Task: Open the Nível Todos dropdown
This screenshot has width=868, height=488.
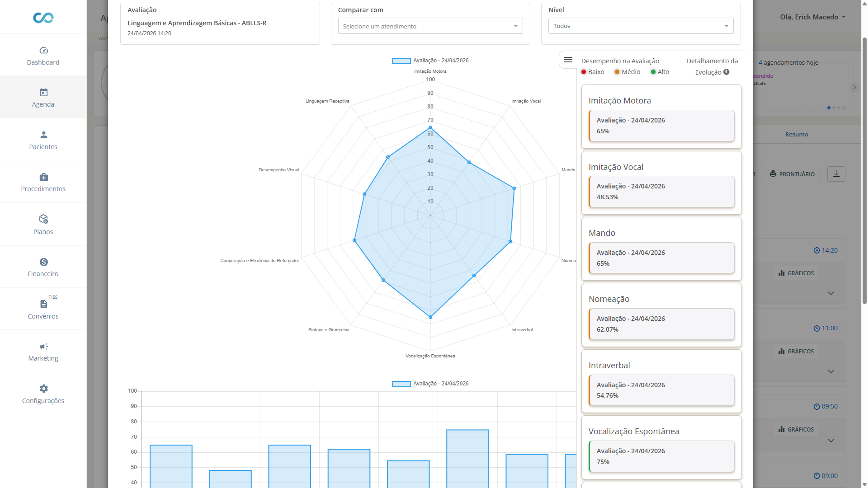Action: [x=640, y=26]
